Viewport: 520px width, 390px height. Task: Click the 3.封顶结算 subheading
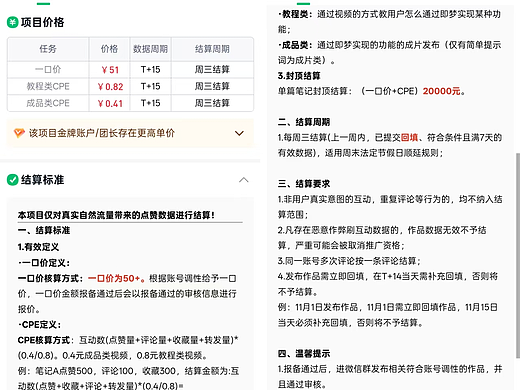point(299,76)
